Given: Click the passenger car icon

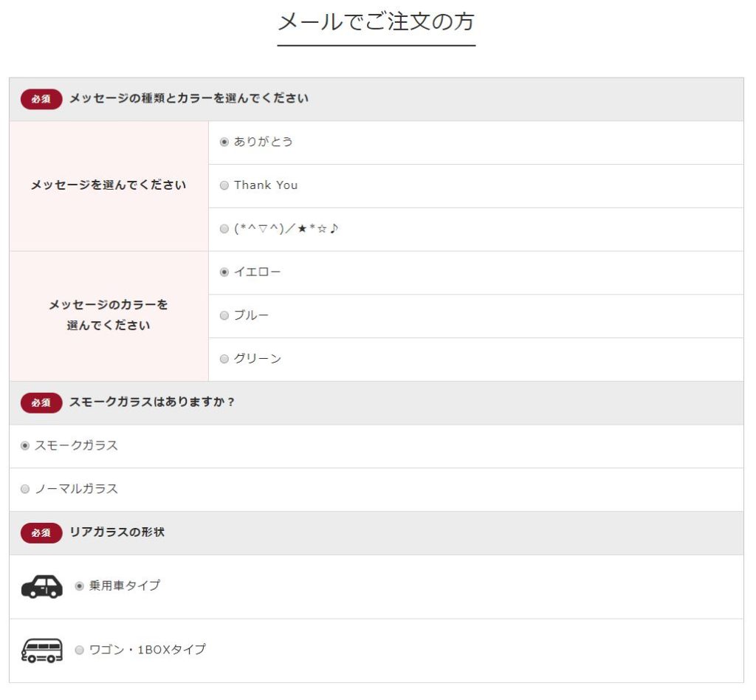Looking at the screenshot, I should coord(41,586).
